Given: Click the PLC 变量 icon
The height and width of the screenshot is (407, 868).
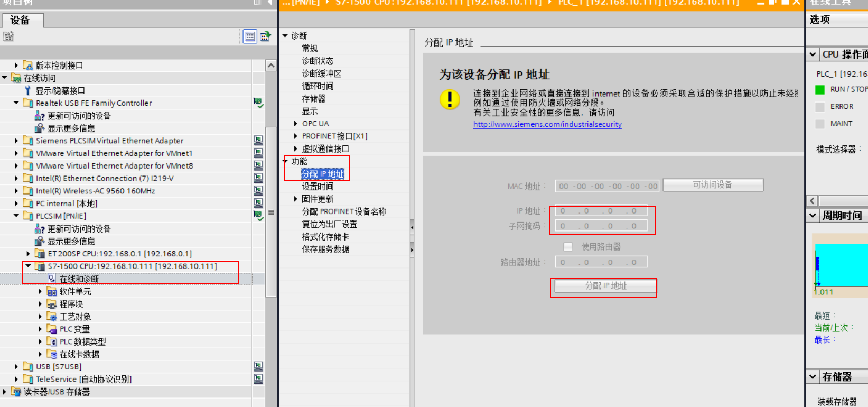Looking at the screenshot, I should coord(52,329).
